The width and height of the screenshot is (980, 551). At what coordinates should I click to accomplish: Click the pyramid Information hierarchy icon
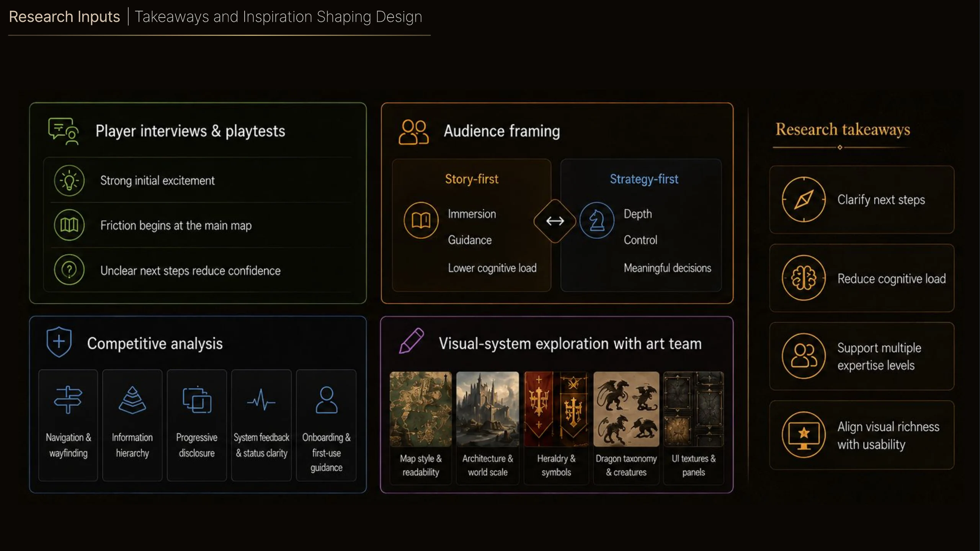pos(132,400)
